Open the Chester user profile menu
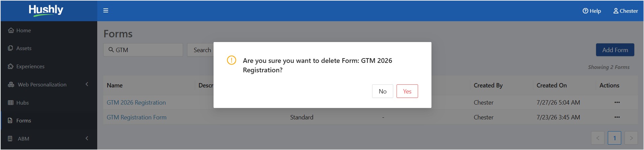644x150 pixels. (x=626, y=11)
